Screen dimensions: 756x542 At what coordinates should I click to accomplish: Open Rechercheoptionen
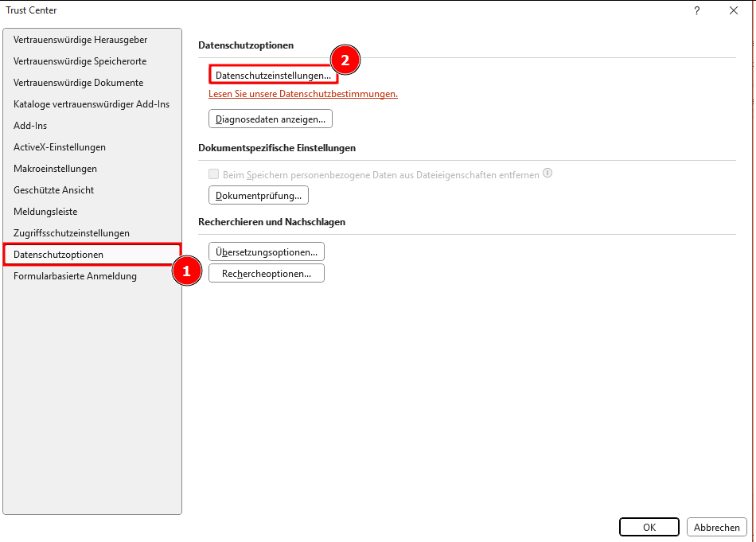pyautogui.click(x=266, y=273)
